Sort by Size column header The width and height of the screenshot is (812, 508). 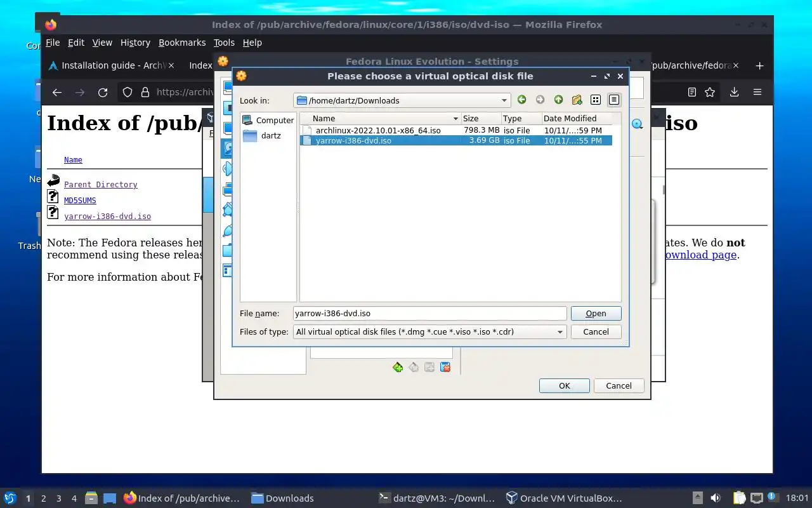(x=481, y=119)
